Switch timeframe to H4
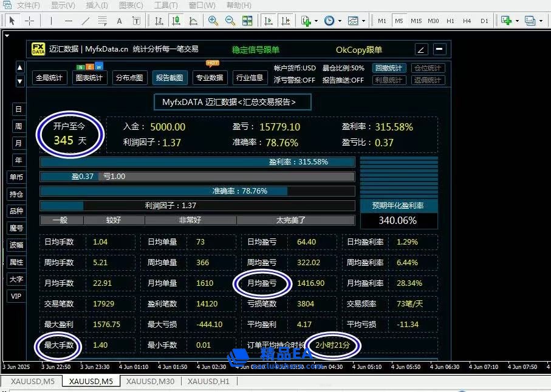Screen dimensions: 551x392 tap(467, 21)
